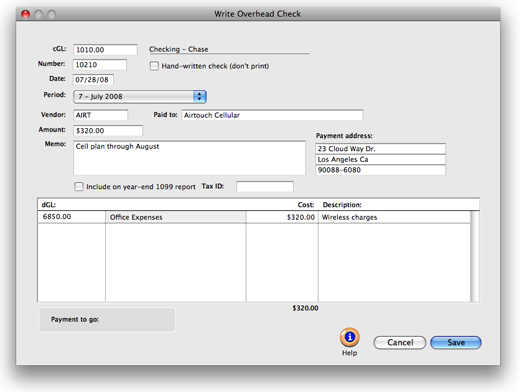This screenshot has width=520, height=392.
Task: Open the Help info icon
Action: pos(349,337)
